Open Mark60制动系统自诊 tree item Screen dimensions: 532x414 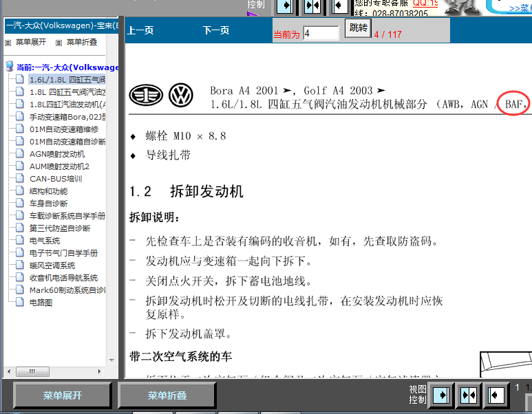67,290
